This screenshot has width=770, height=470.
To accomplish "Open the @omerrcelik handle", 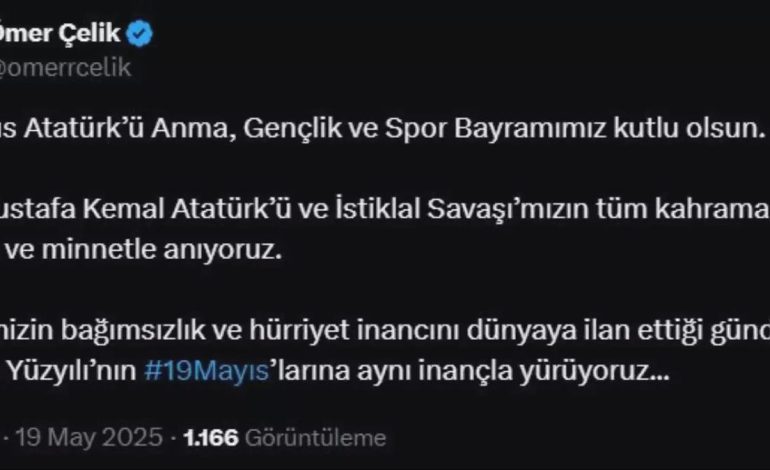I will click(x=65, y=68).
